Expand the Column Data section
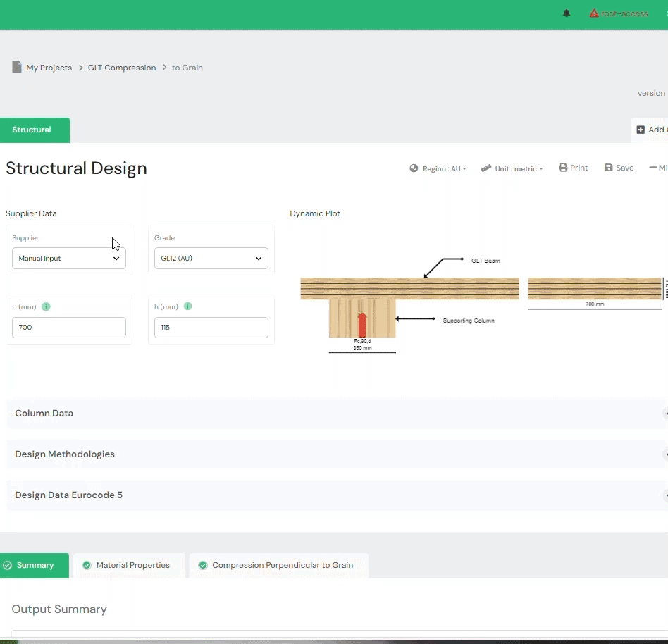The height and width of the screenshot is (644, 668). 44,414
